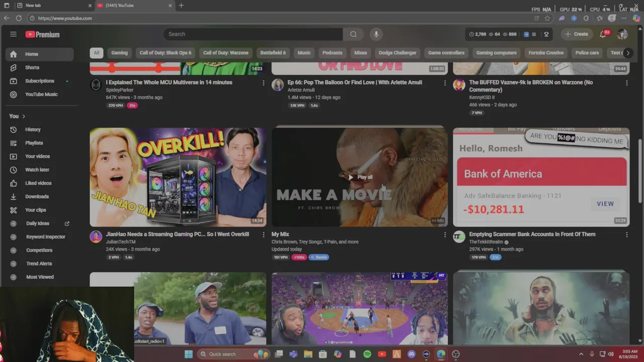Open the YouTube hamburger guide menu

coord(13,34)
